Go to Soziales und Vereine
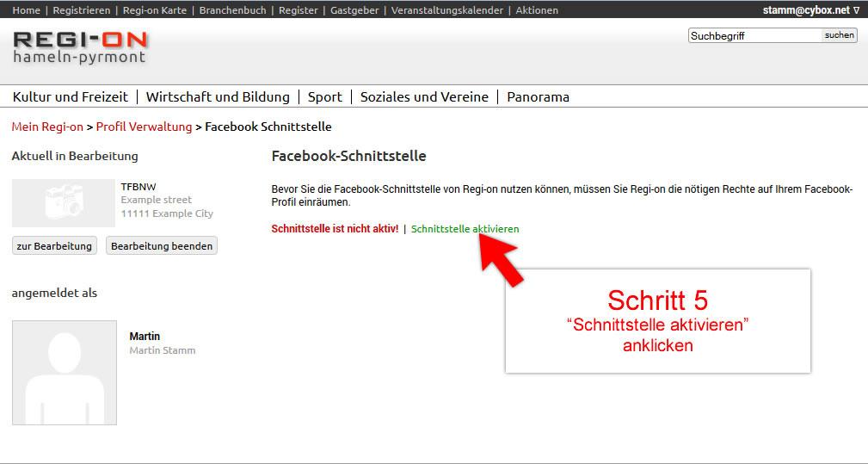The image size is (868, 464). coord(424,97)
